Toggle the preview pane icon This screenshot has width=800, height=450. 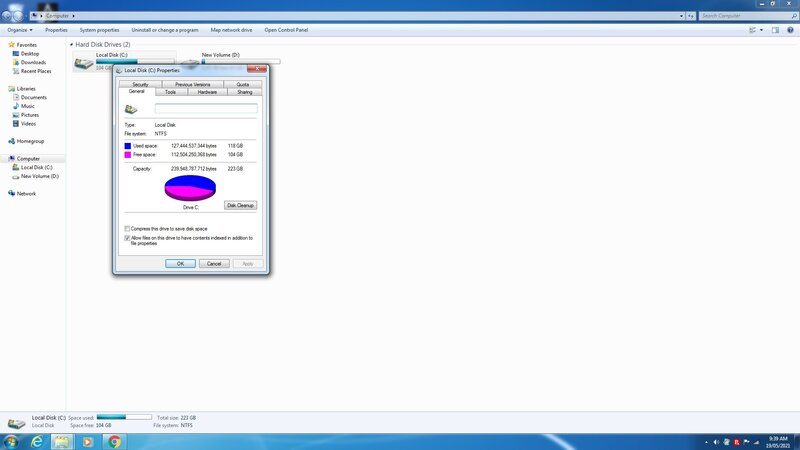point(775,30)
